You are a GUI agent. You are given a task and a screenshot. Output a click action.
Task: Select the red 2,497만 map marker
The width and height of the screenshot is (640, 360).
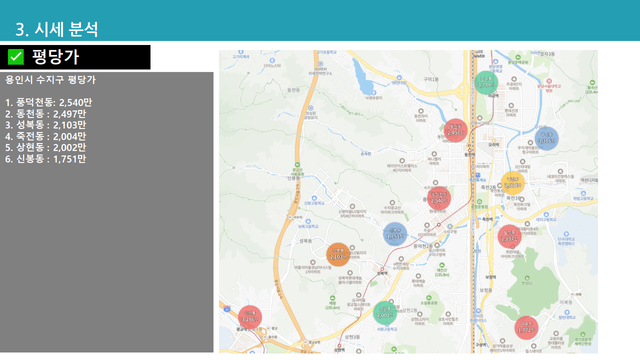click(455, 131)
